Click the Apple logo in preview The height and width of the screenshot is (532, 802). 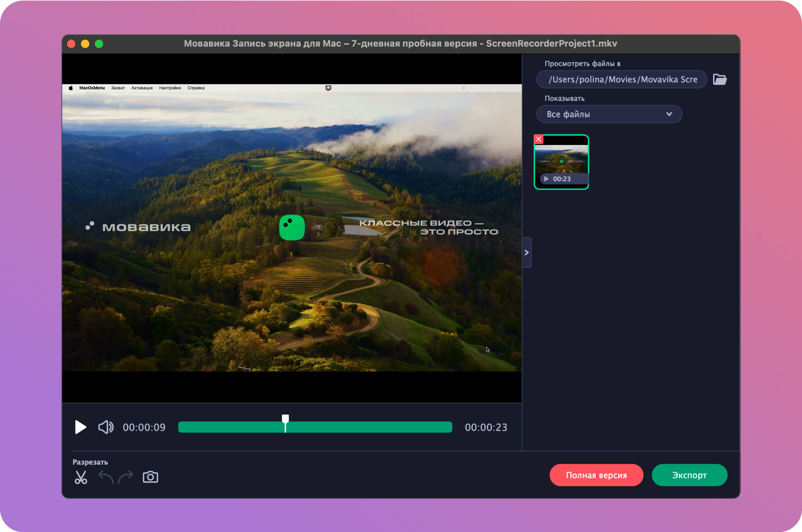point(71,88)
